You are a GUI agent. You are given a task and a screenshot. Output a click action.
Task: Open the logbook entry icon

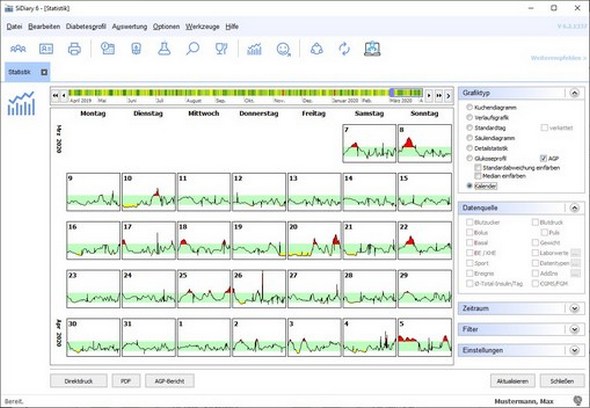(x=108, y=49)
